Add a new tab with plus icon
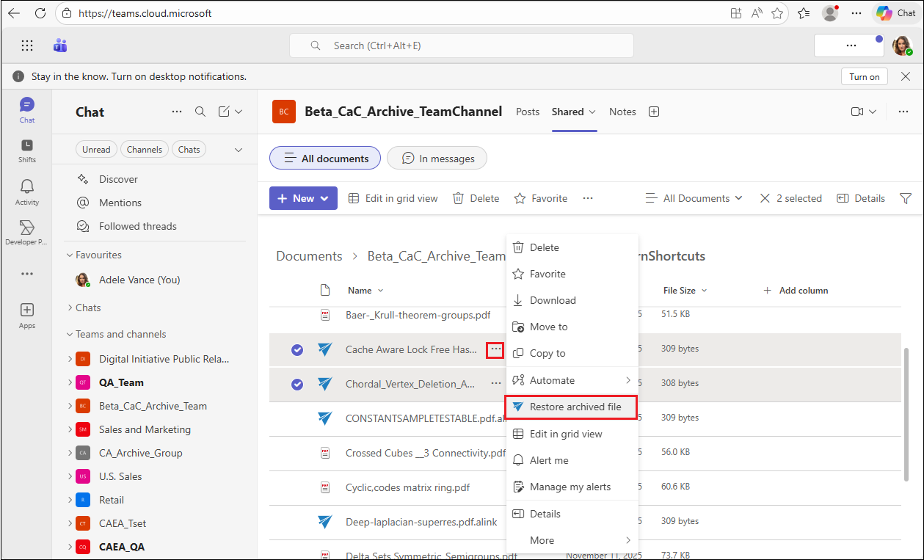924x560 pixels. [x=654, y=112]
